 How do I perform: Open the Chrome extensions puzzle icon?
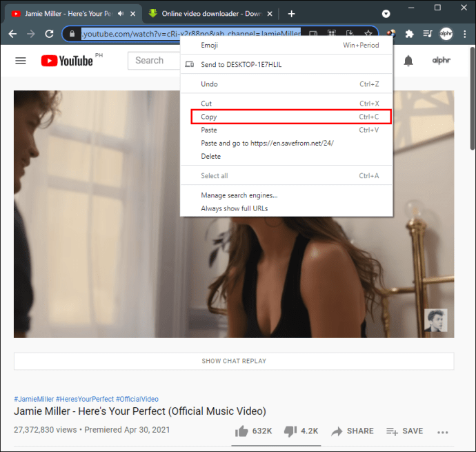point(409,34)
